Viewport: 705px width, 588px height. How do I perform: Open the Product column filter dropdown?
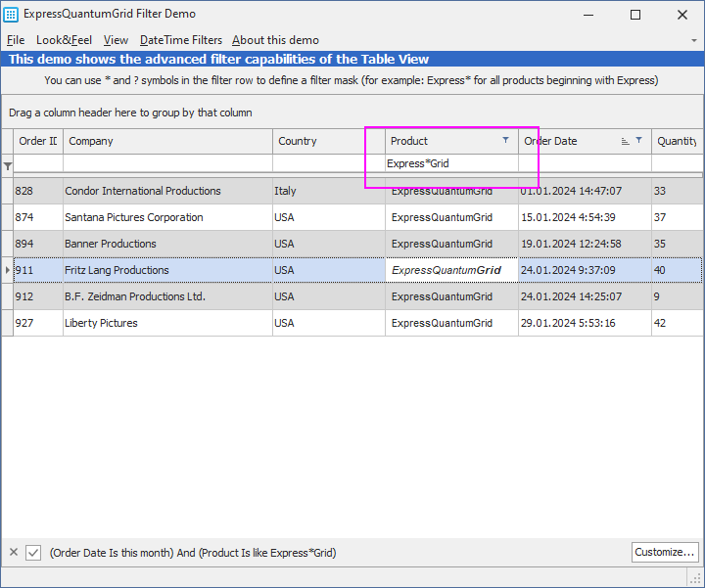[x=506, y=140]
